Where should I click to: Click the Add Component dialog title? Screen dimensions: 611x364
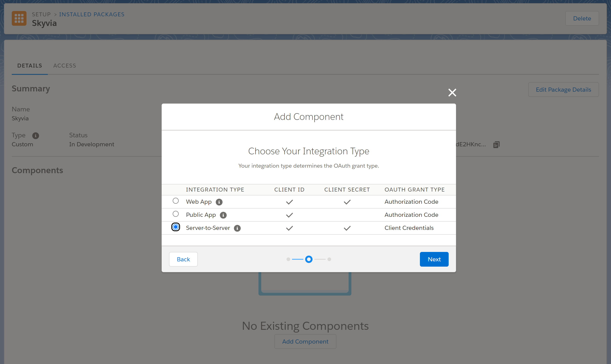point(309,117)
